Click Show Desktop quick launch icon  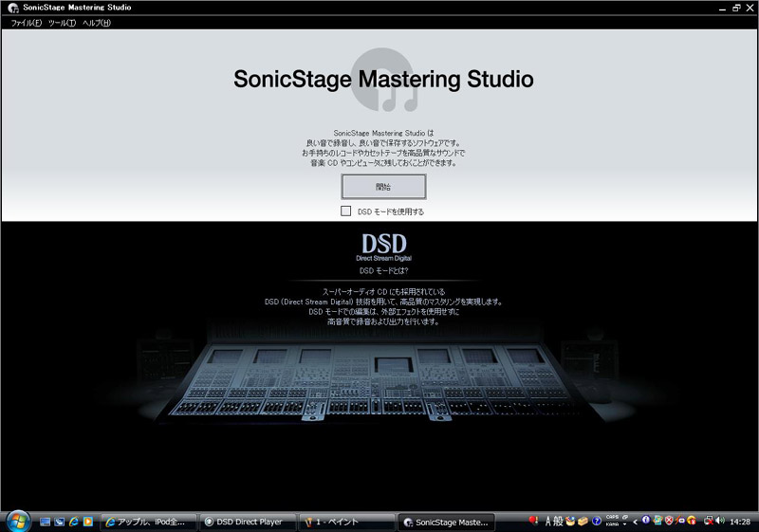point(45,522)
